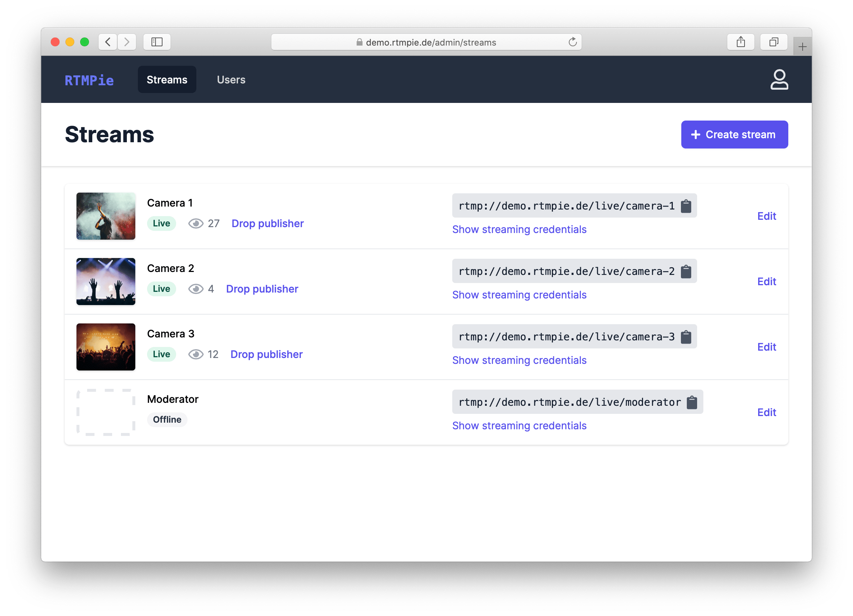Click the Camera 1 thumbnail image
Screen dimensions: 853x616
coord(106,215)
